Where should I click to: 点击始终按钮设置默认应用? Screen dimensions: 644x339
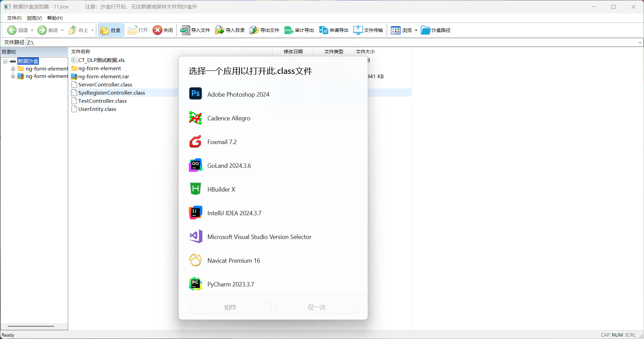230,307
